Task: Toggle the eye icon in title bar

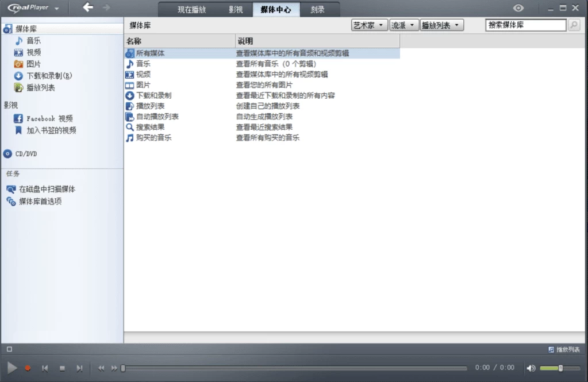Action: (x=518, y=8)
